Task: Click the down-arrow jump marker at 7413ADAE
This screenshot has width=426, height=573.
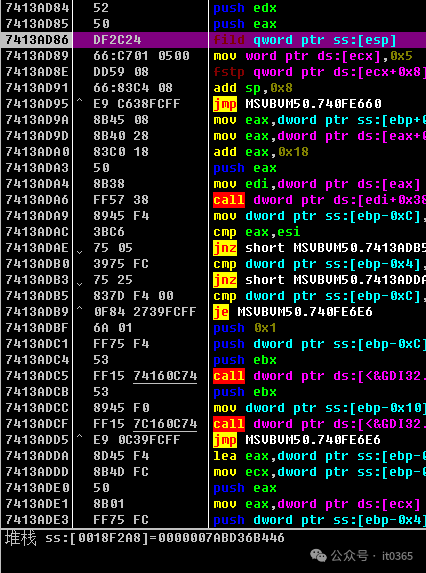Action: coord(80,251)
